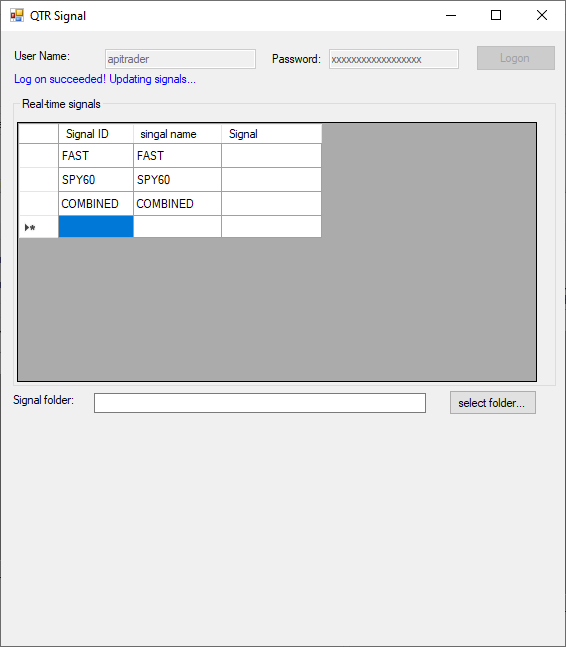This screenshot has height=647, width=566.
Task: Select the row header of the FAST row
Action: 38,156
